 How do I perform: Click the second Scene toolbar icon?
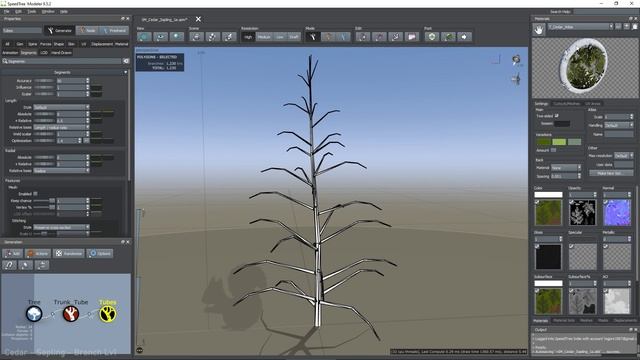click(213, 37)
